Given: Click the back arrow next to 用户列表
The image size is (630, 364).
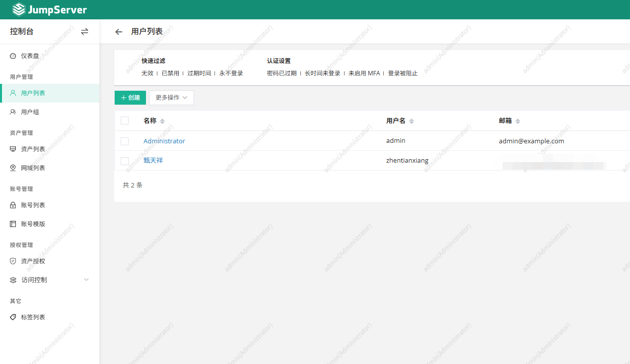Looking at the screenshot, I should pyautogui.click(x=118, y=31).
